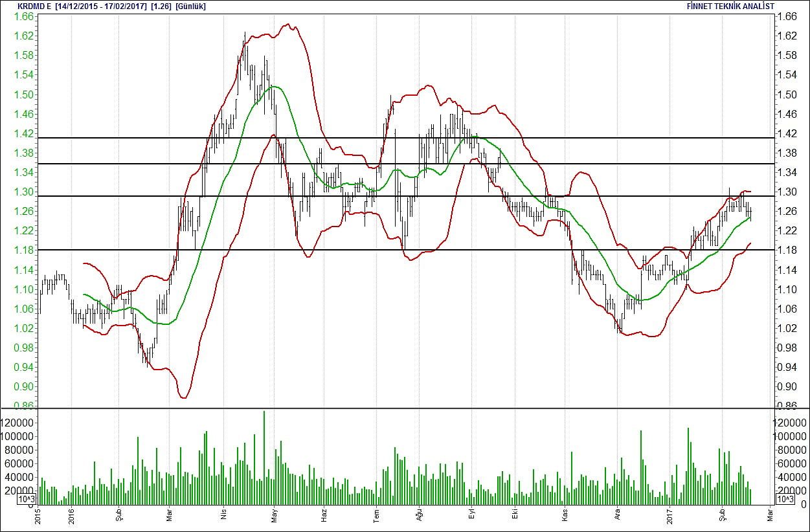This screenshot has width=810, height=532.
Task: Click 120000 on the left volume axis
Action: coord(18,423)
